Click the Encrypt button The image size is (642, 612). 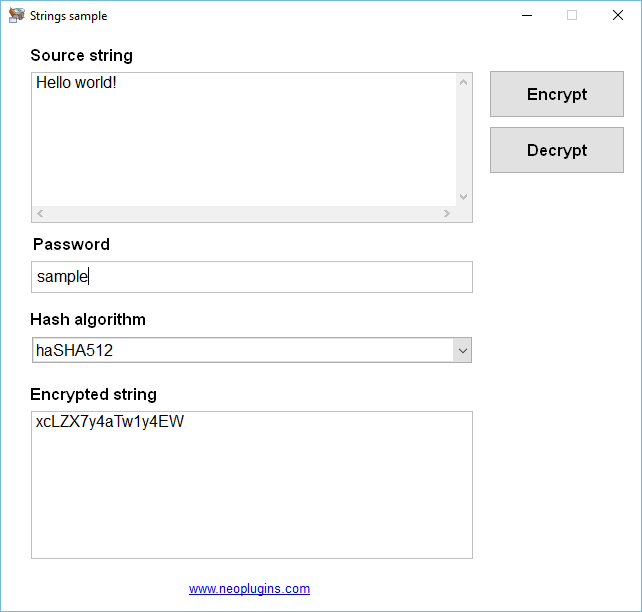557,94
